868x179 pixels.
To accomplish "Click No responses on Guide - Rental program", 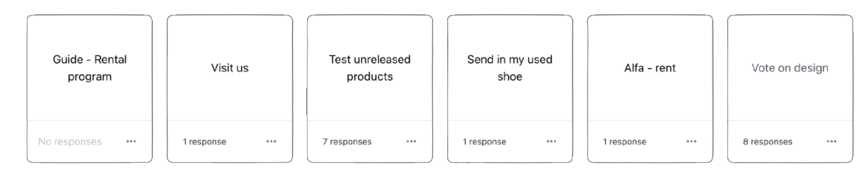I will click(x=70, y=142).
